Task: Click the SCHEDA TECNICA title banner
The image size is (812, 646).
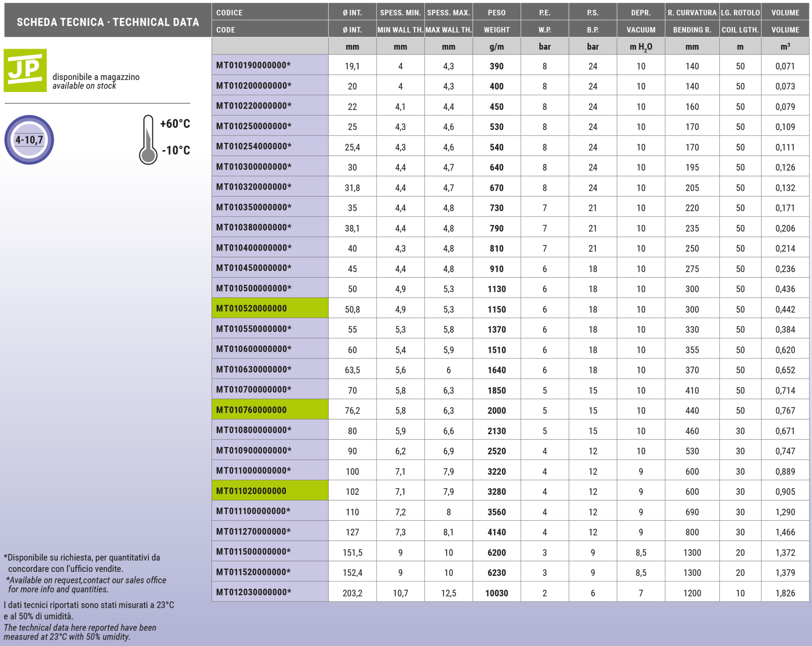Action: click(x=108, y=22)
